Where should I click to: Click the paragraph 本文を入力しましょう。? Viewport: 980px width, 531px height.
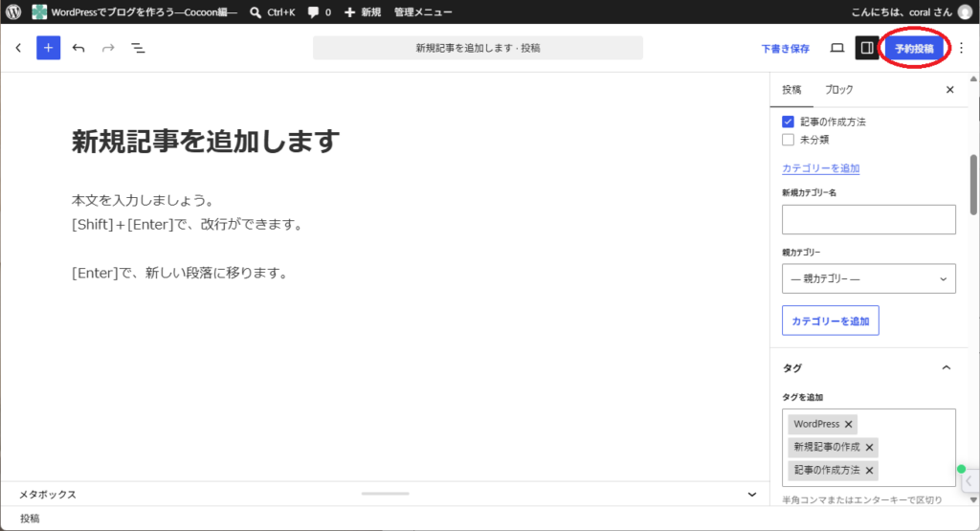pyautogui.click(x=144, y=201)
